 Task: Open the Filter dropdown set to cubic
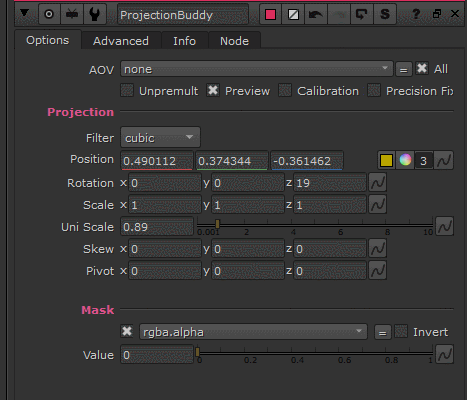click(x=160, y=137)
